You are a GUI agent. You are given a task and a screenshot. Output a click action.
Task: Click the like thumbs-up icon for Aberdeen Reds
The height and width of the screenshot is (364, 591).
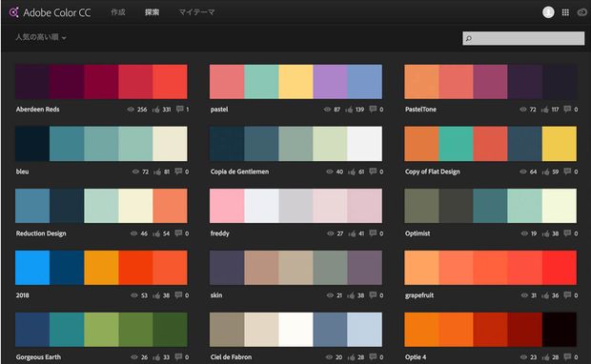coord(156,110)
